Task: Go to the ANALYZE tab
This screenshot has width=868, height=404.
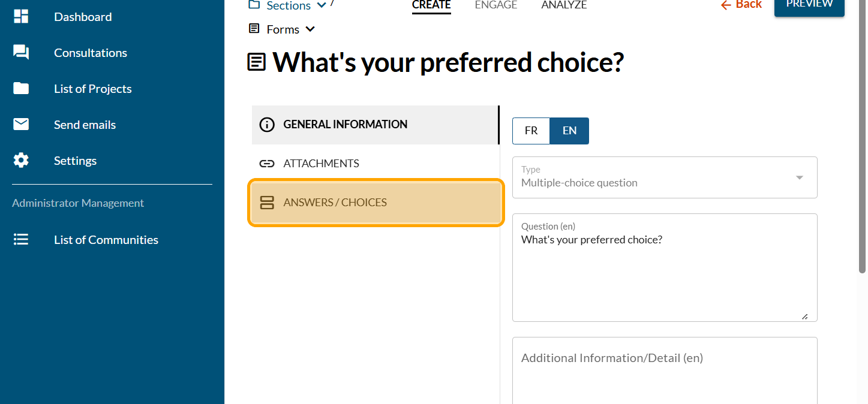Action: 564,5
